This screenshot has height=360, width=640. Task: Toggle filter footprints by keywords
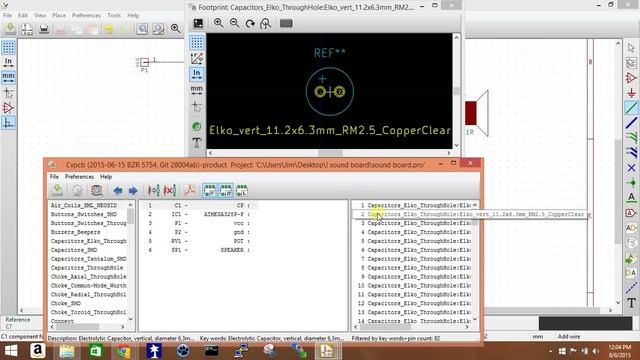pyautogui.click(x=209, y=190)
